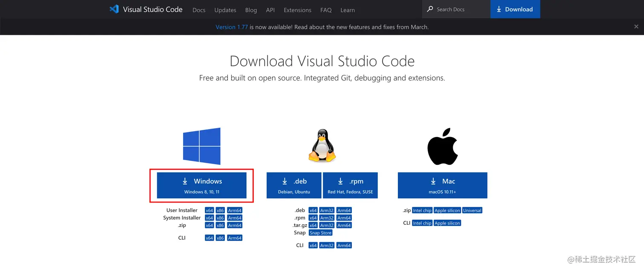Click the 'Snap' row label
644x272 pixels.
(300, 233)
